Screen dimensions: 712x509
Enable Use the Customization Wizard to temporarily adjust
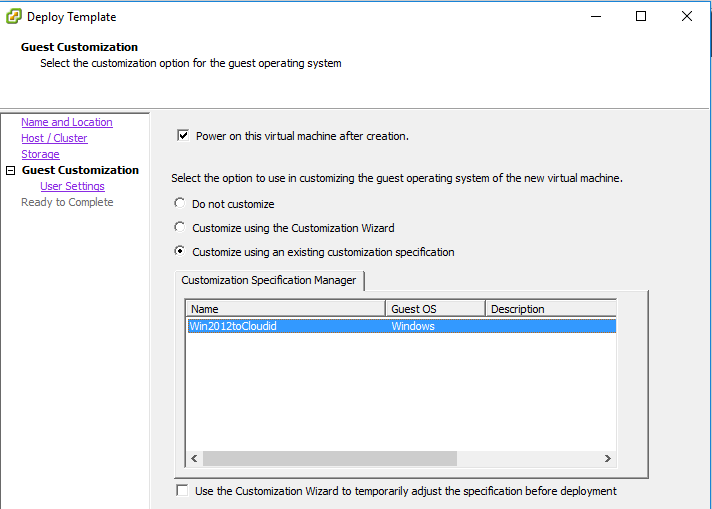(182, 490)
